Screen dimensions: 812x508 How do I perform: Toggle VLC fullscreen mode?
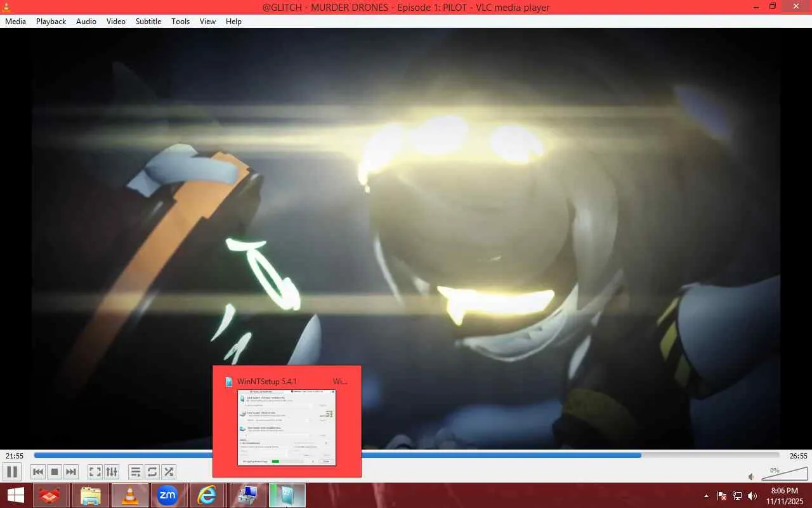[95, 472]
